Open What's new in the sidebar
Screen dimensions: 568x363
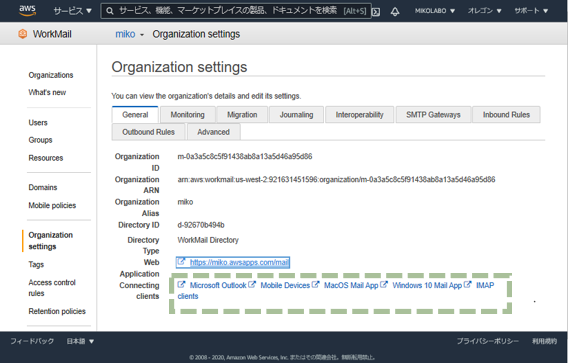(47, 92)
